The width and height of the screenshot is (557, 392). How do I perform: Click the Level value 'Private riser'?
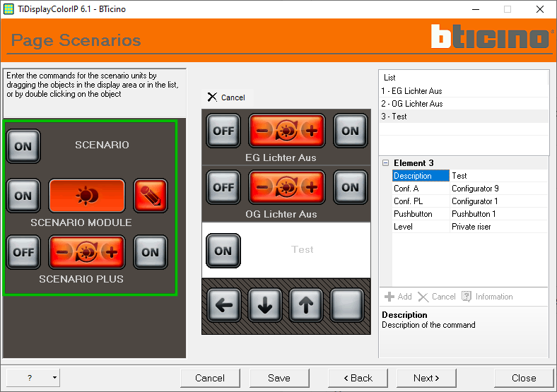[499, 227]
